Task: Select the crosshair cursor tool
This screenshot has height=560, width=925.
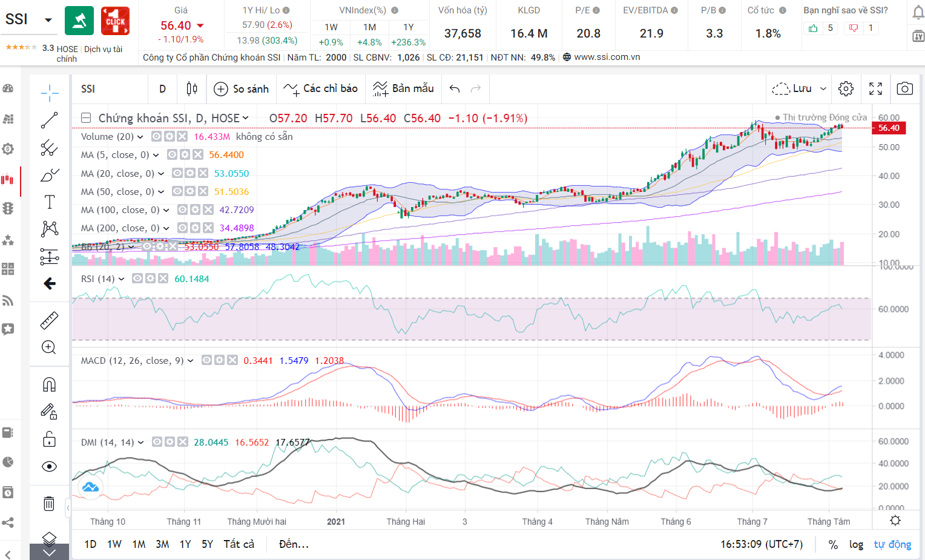Action: click(50, 91)
